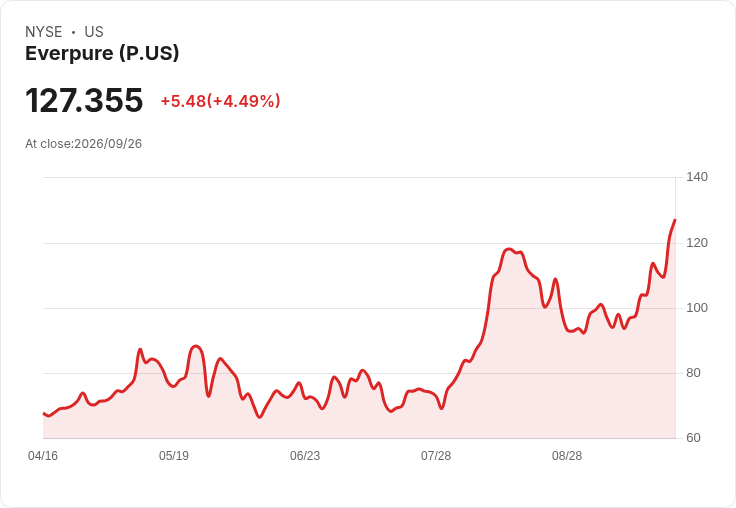Click the 80 price axis label
This screenshot has width=736, height=508.
click(x=693, y=373)
